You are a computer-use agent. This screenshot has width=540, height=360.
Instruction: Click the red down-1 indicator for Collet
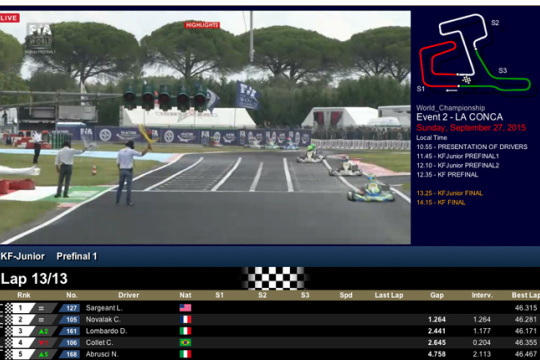coord(43,343)
